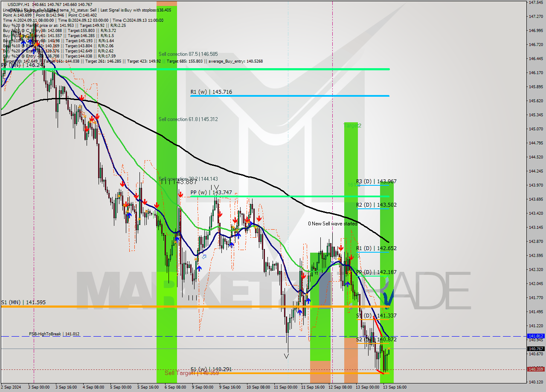
Task: Click the '10 Sep 08:00' time axis label
Action: pyautogui.click(x=258, y=387)
